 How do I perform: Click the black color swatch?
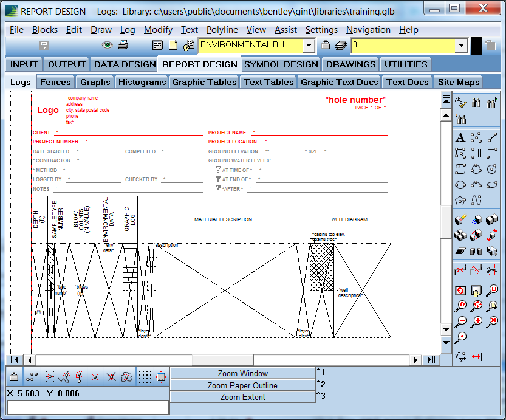[476, 46]
